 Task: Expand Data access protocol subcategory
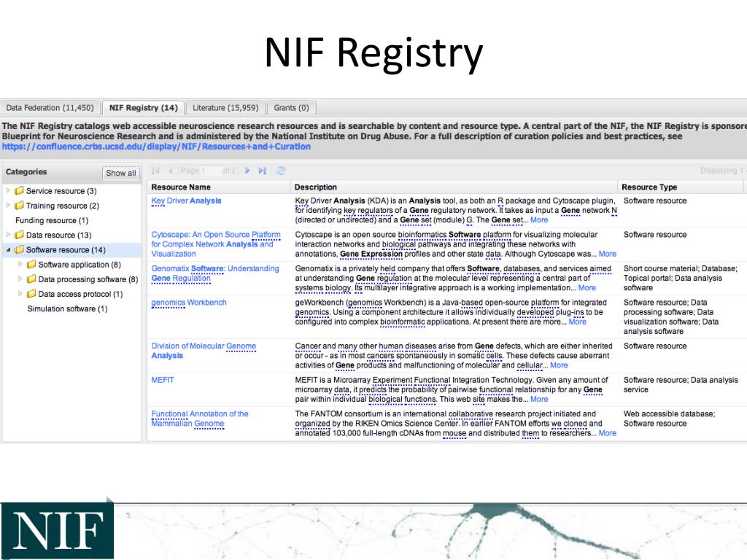pos(20,294)
